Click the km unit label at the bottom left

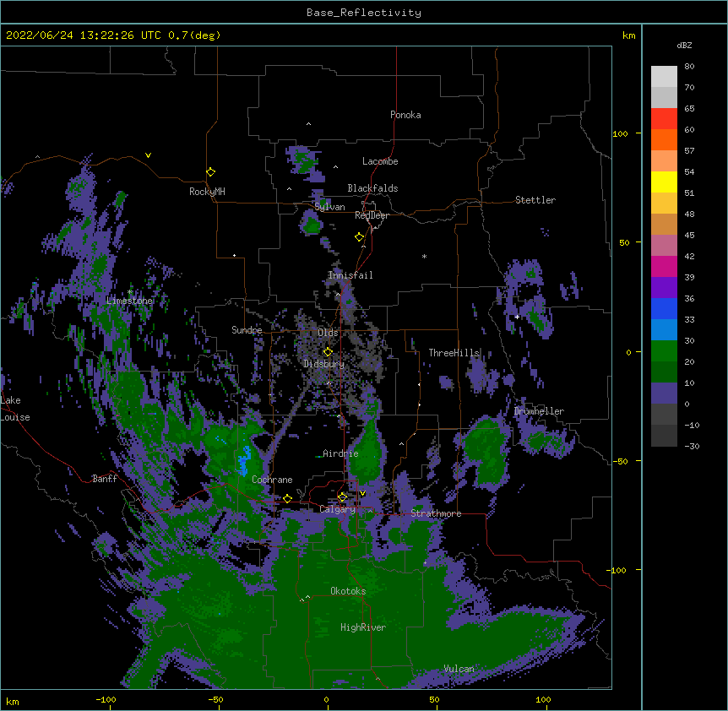[13, 701]
